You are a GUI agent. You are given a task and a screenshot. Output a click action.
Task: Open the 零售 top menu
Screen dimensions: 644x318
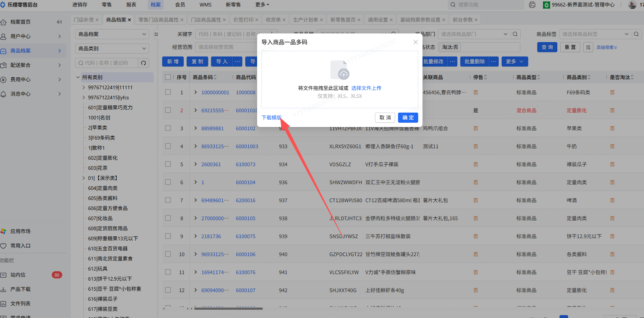pos(107,5)
